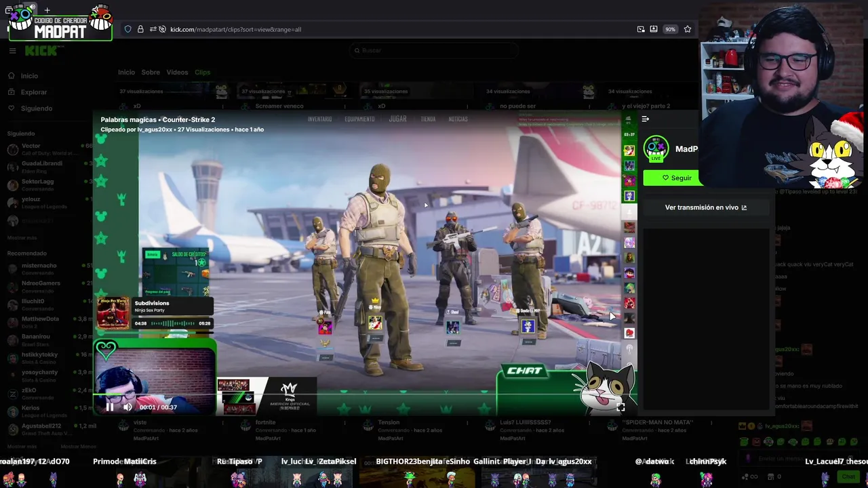Open recommended channel mistermacho
868x488 pixels.
49,268
